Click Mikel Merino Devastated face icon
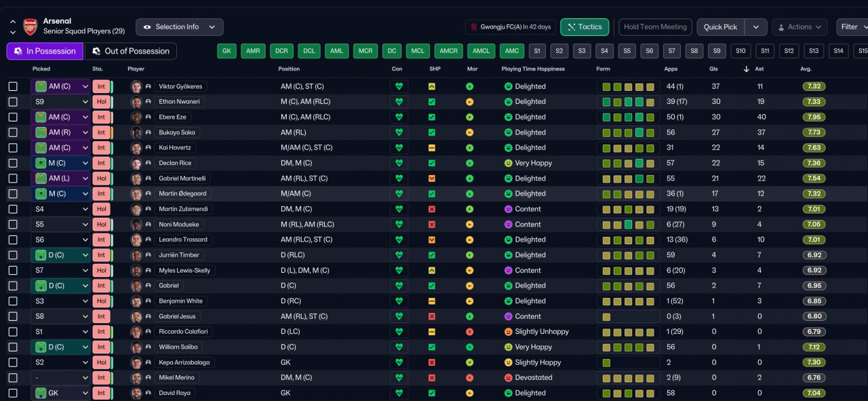 [x=508, y=378]
